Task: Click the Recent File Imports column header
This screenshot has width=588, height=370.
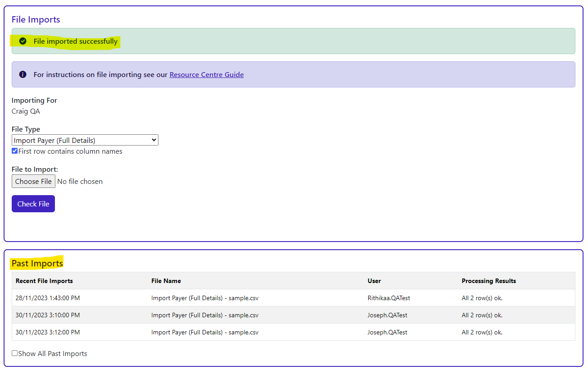Action: click(44, 281)
